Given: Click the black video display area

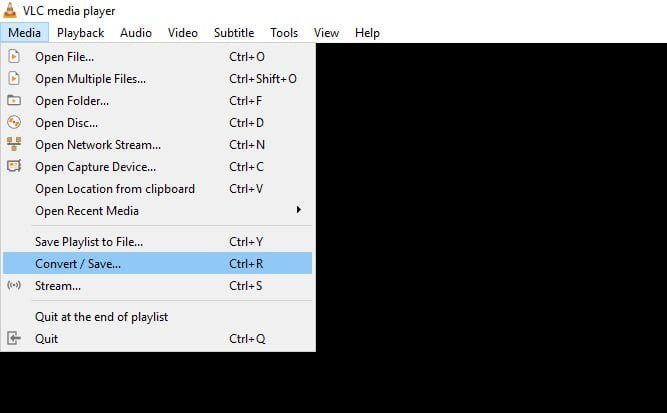Looking at the screenshot, I should (491, 228).
